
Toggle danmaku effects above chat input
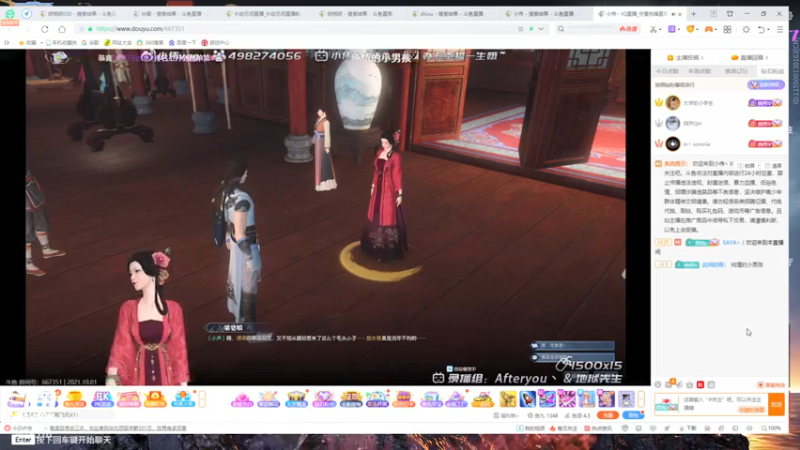point(771,385)
